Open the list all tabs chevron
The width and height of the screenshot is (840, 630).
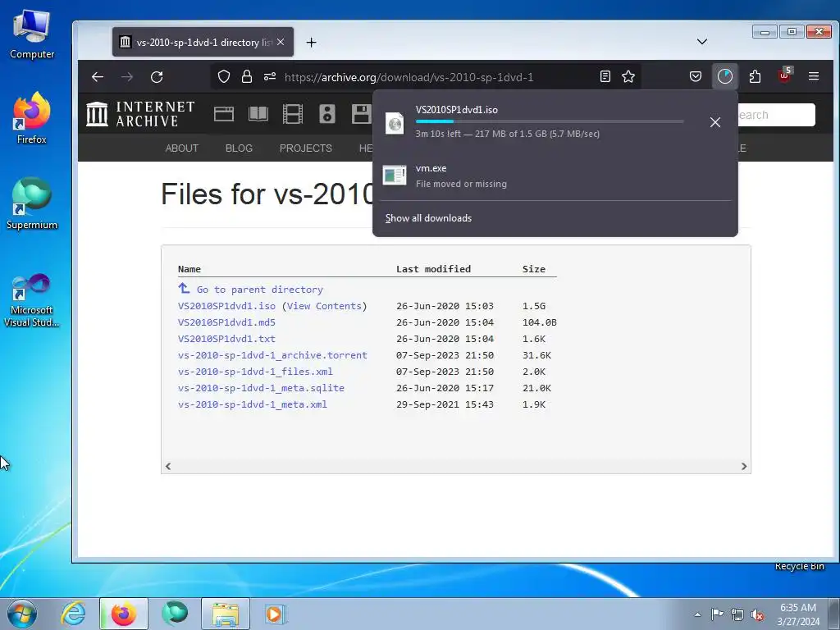[702, 42]
